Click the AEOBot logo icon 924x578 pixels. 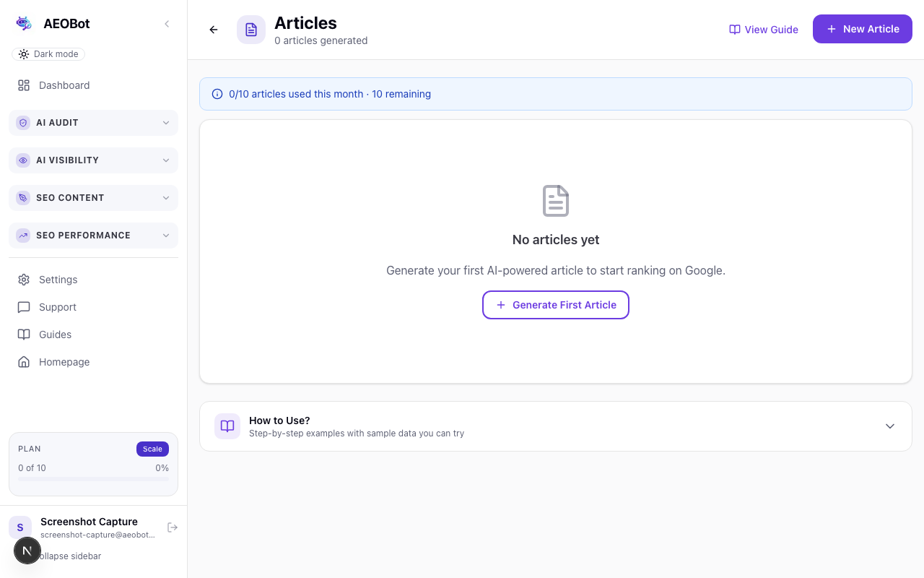tap(24, 24)
